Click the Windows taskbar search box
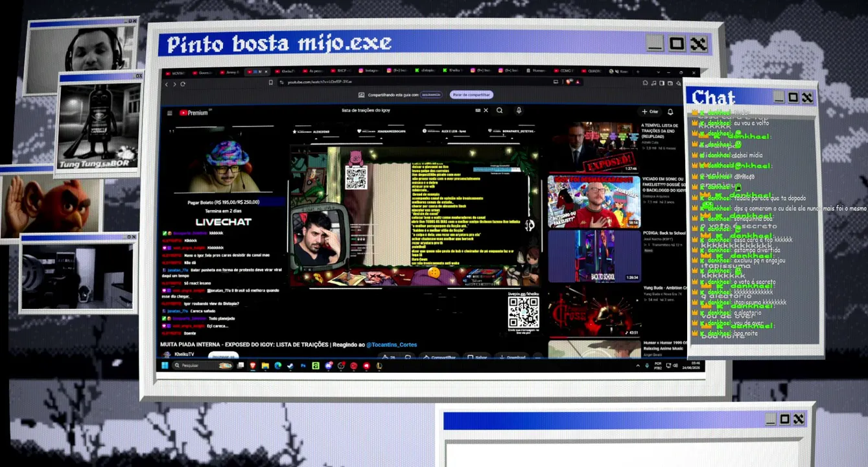Viewport: 868px width, 467px height. coord(202,366)
